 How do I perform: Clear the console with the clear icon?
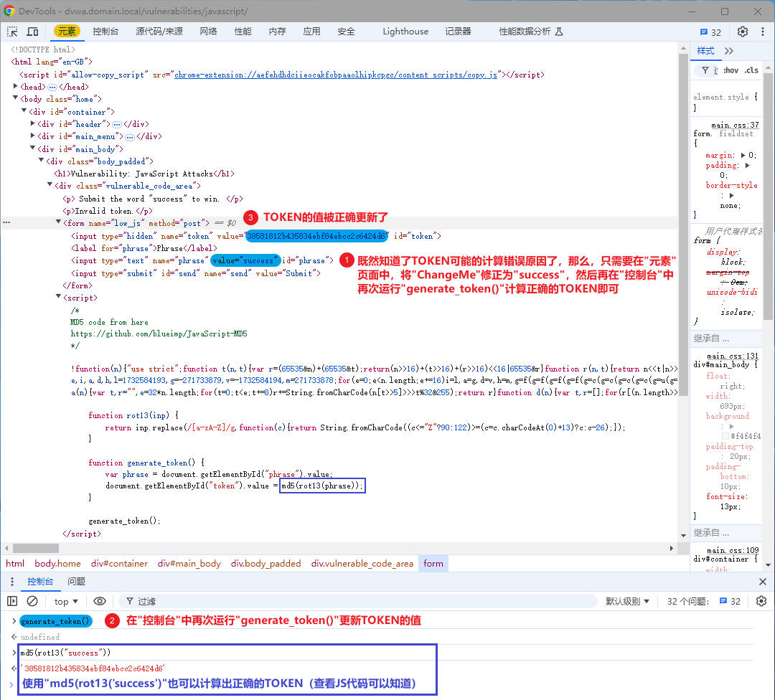32,601
